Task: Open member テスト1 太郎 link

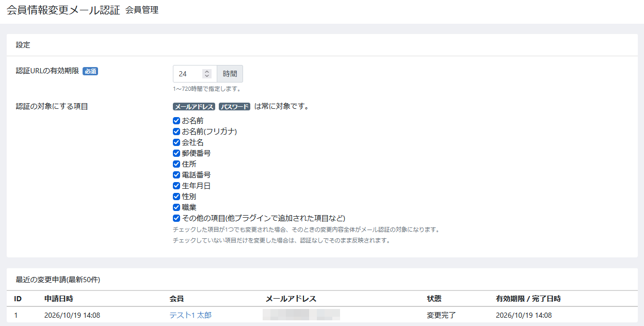Action: coord(190,315)
